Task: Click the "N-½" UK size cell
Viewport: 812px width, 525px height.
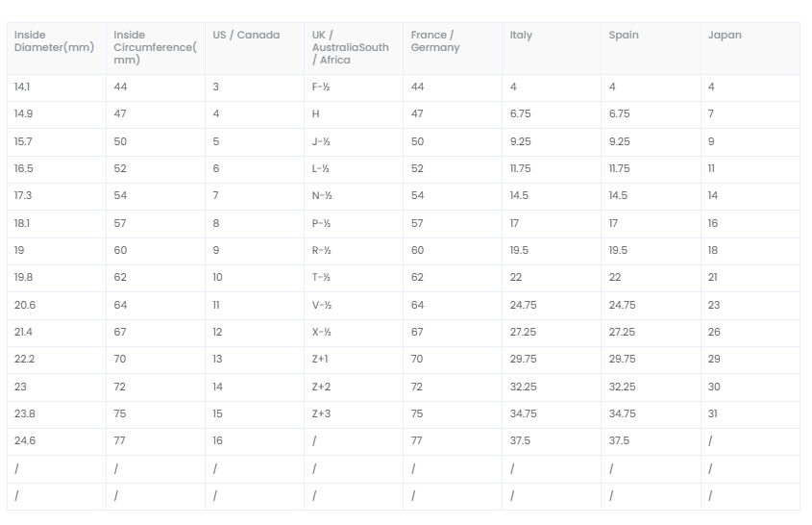Action: tap(321, 196)
